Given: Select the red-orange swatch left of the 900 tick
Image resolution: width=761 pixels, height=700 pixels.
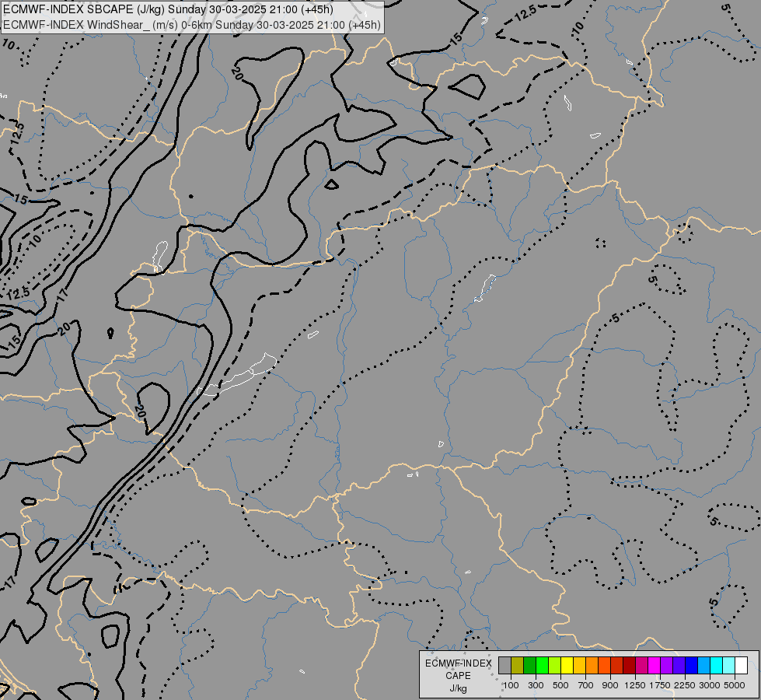Looking at the screenshot, I should coord(605,666).
